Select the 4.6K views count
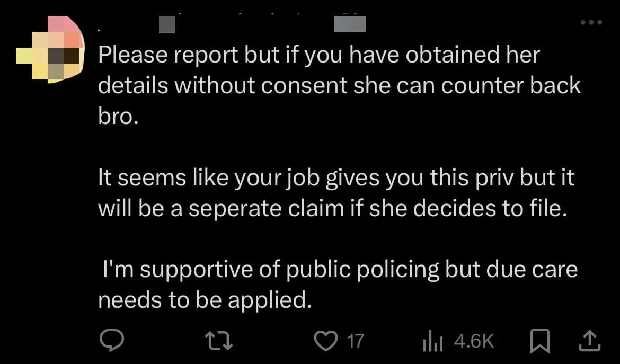 tap(473, 341)
